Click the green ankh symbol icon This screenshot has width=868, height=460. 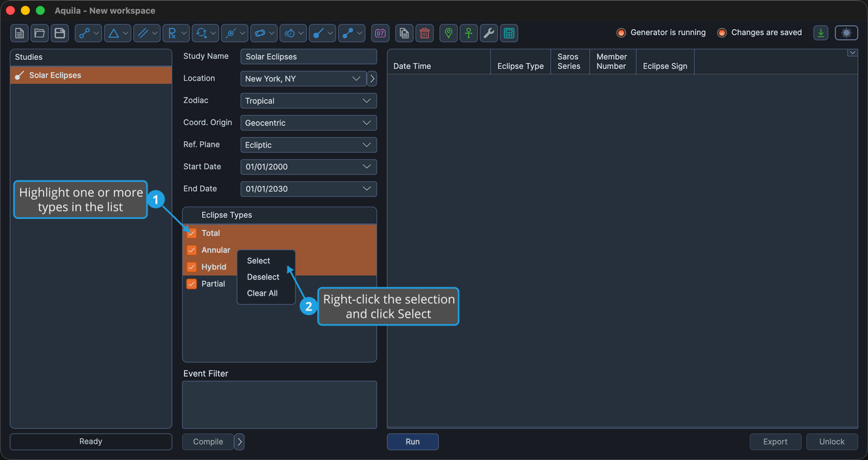(x=469, y=33)
